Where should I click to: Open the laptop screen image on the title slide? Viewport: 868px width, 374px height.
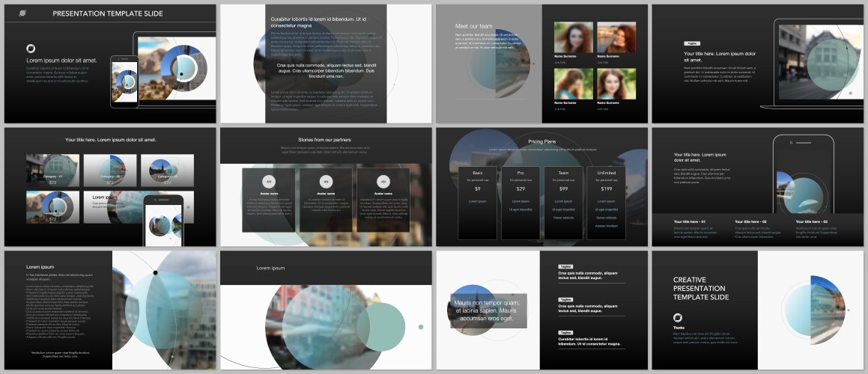point(177,68)
